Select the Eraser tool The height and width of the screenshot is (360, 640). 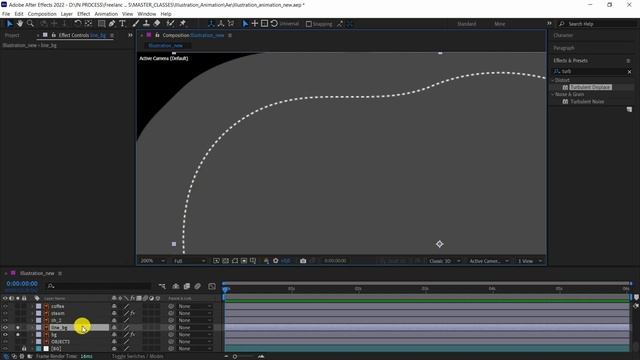pyautogui.click(x=157, y=24)
